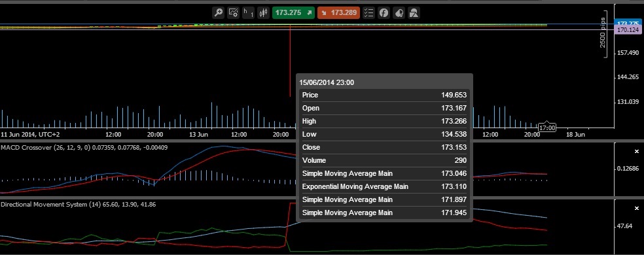The image size is (644, 255).
Task: Click orange 173.289 buy price button
Action: (x=338, y=12)
